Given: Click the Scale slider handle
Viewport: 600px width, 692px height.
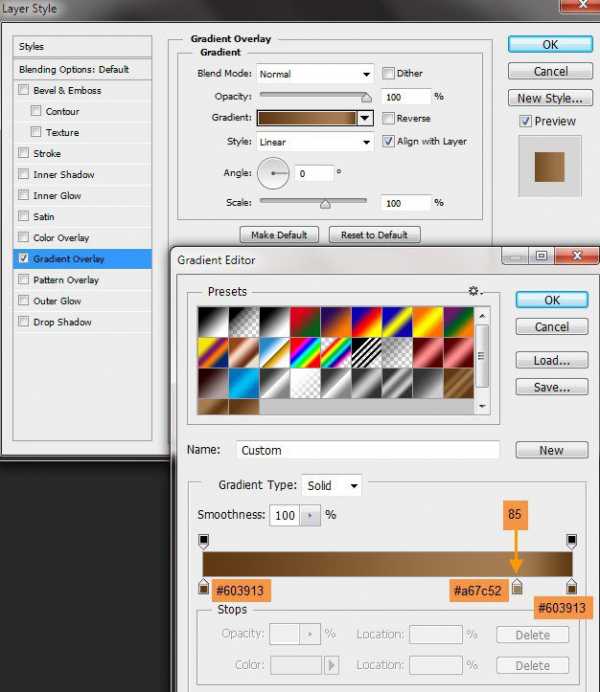Looking at the screenshot, I should [x=325, y=204].
